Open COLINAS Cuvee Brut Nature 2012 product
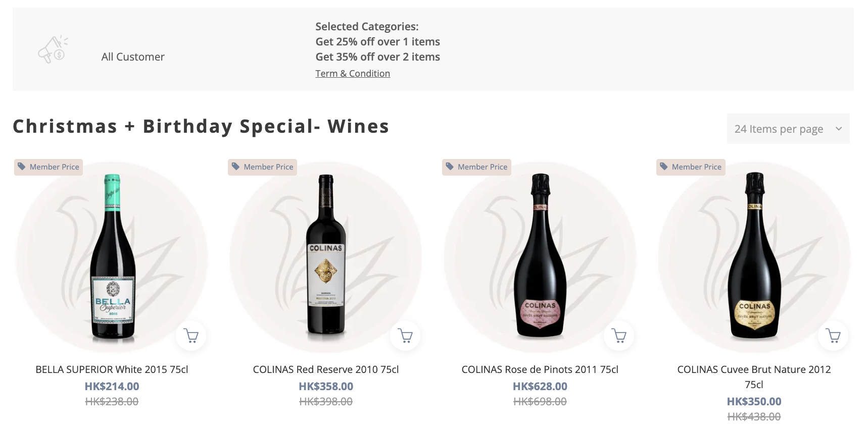Image resolution: width=868 pixels, height=430 pixels. coord(754,370)
